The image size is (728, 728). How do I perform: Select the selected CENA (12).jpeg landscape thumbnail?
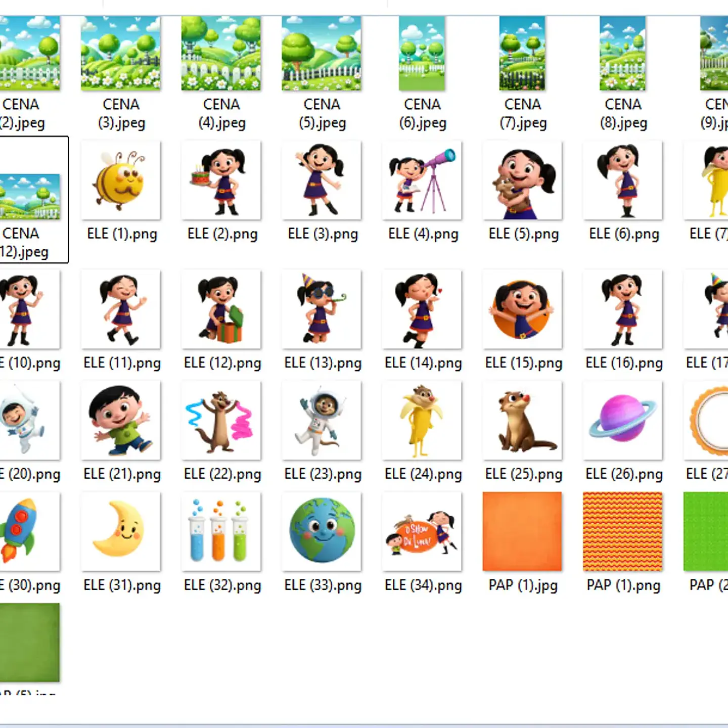[x=29, y=197]
